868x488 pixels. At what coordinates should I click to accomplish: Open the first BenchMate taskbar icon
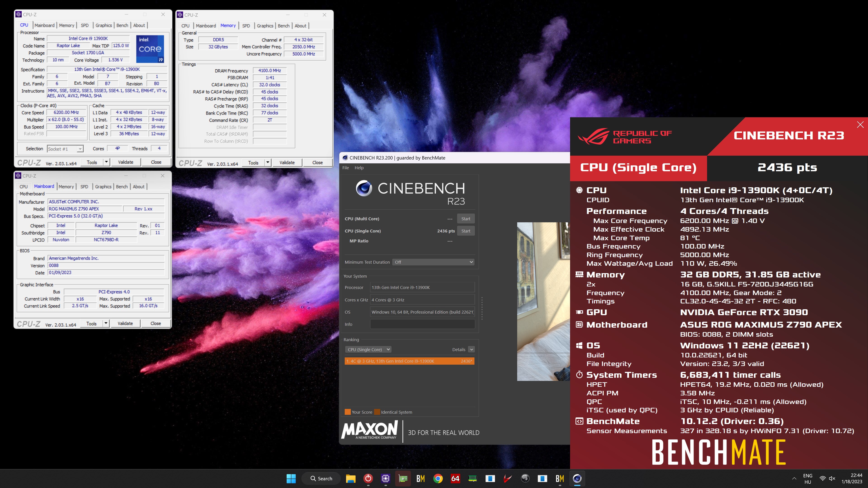coord(420,478)
